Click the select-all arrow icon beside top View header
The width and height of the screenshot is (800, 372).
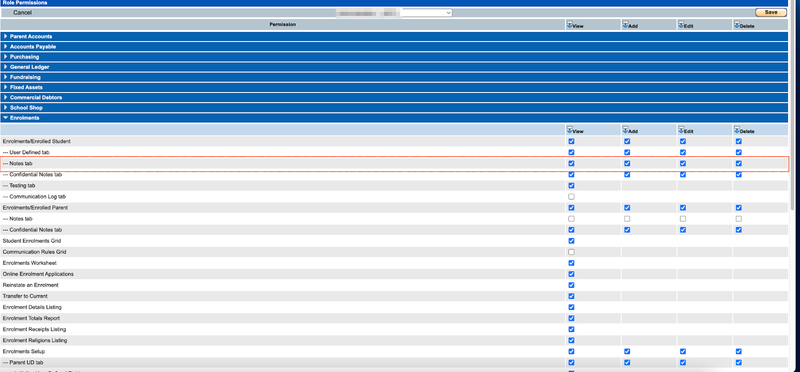[x=569, y=24]
